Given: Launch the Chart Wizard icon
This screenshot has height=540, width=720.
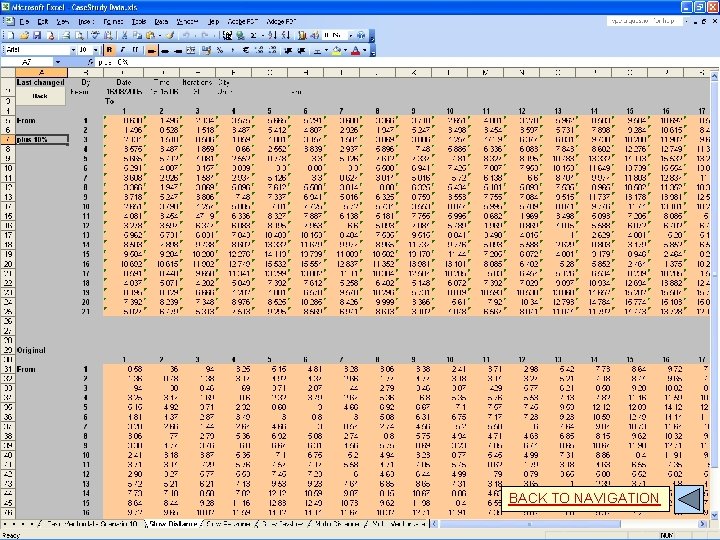Looking at the screenshot, I should (302, 35).
